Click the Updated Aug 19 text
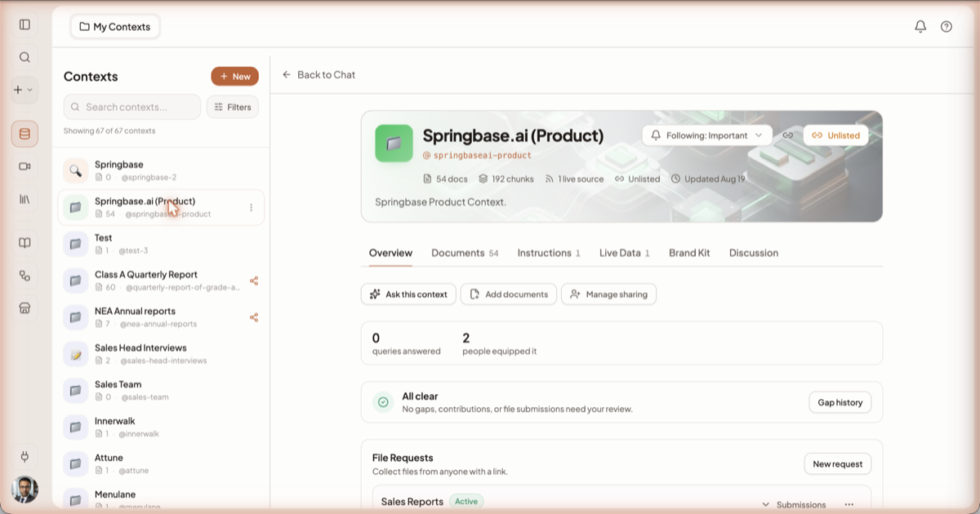Viewport: 980px width, 514px height. 708,179
